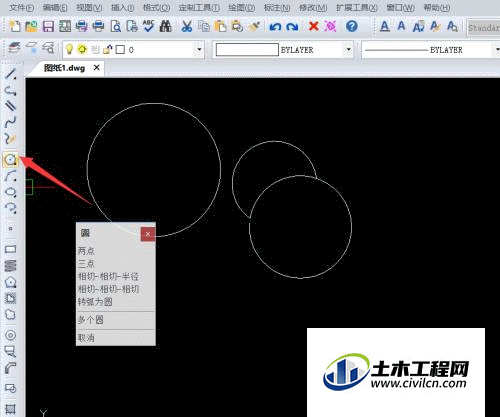Select the Point tool

click(x=11, y=229)
